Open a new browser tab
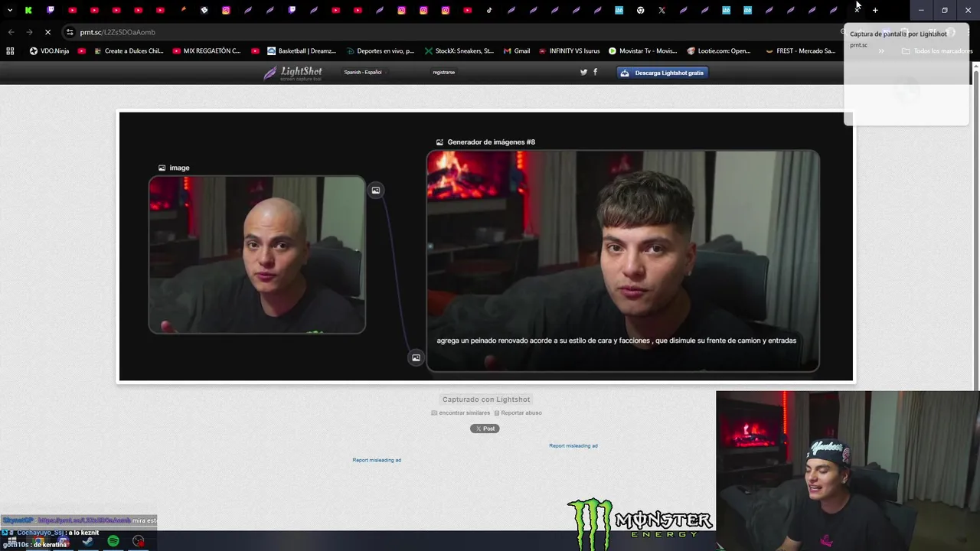 point(875,10)
